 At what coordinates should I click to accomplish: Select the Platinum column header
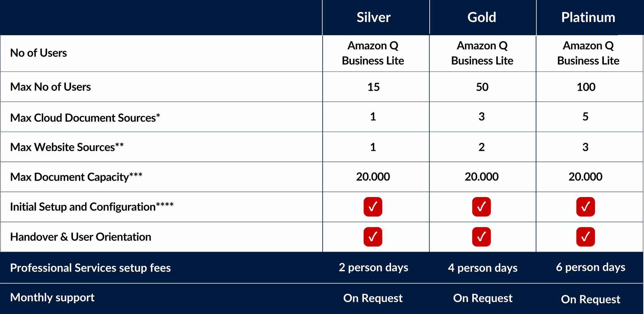(588, 17)
